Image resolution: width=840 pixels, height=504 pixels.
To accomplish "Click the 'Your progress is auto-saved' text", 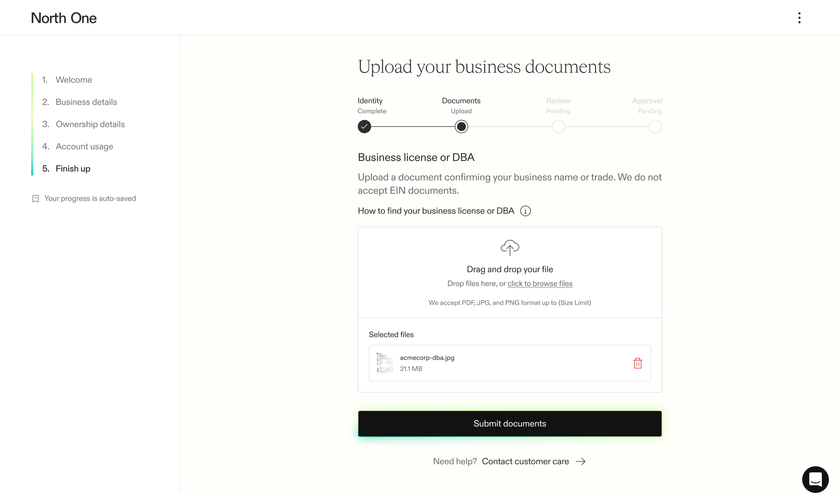I will point(90,199).
